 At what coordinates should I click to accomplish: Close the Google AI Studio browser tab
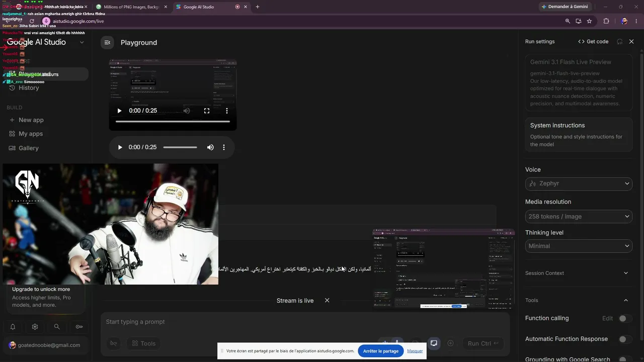(x=246, y=7)
